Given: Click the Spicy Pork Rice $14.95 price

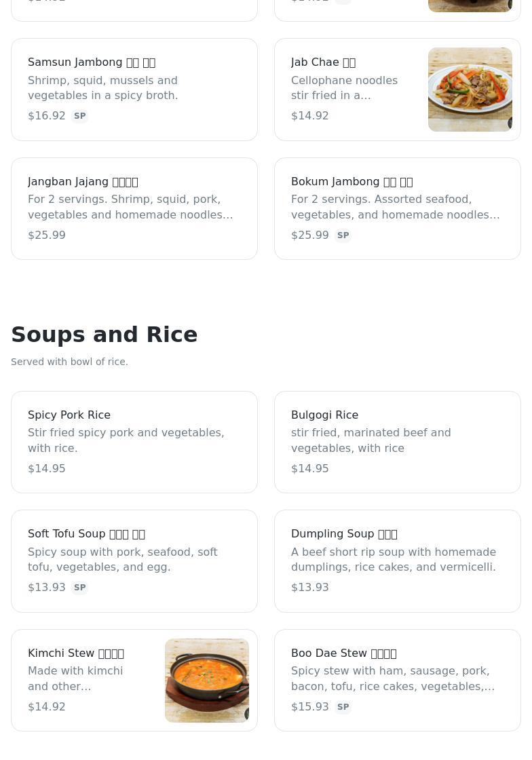Looking at the screenshot, I should (x=47, y=469).
